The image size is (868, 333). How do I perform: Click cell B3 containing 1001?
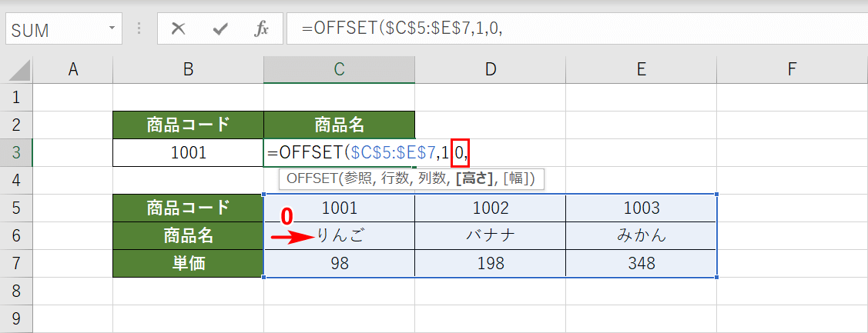[188, 153]
